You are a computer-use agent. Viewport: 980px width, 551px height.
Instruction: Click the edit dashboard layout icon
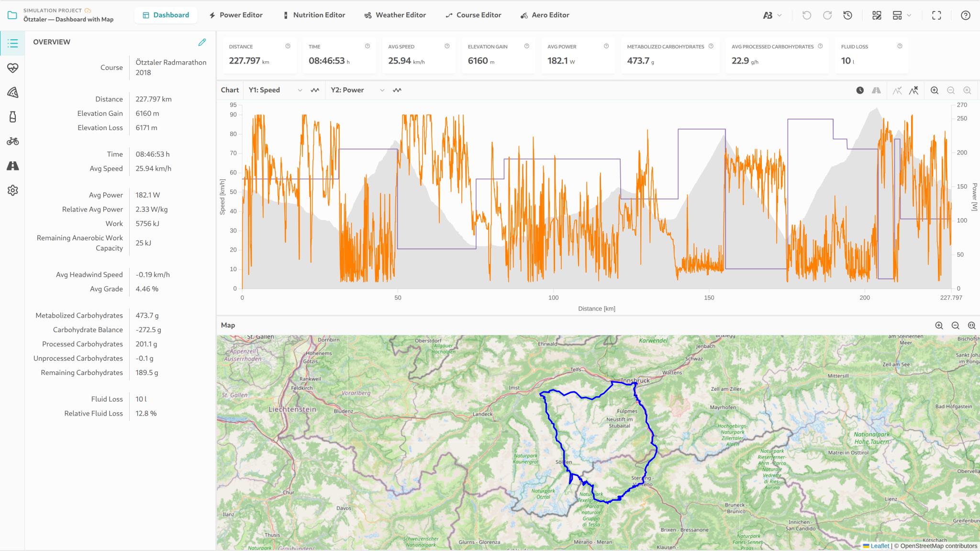(x=877, y=15)
